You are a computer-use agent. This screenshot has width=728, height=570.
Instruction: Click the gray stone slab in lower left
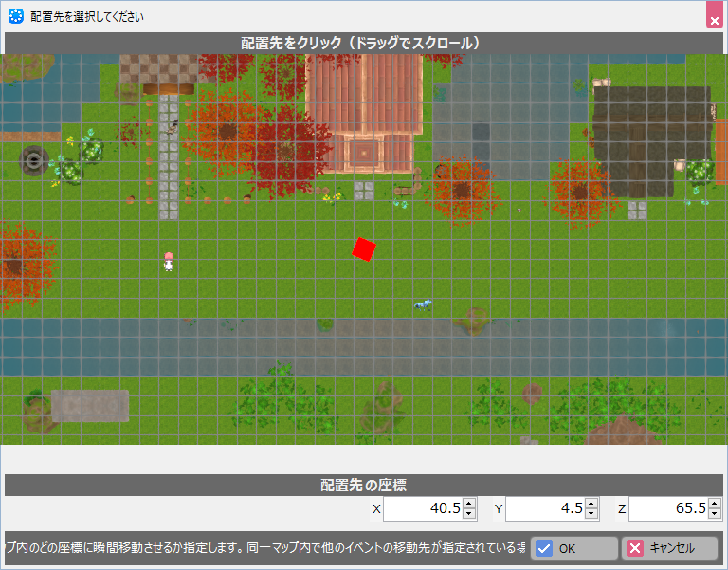[90, 405]
